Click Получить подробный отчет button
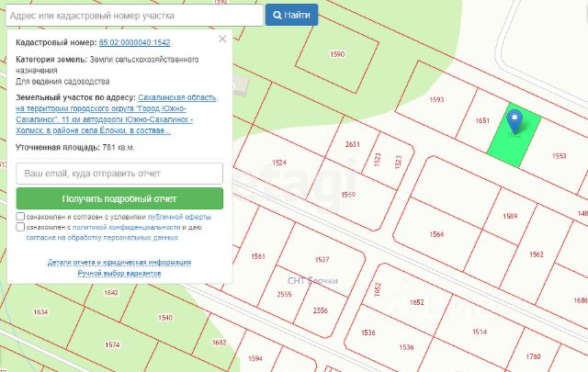Image resolution: width=588 pixels, height=372 pixels. pos(119,198)
